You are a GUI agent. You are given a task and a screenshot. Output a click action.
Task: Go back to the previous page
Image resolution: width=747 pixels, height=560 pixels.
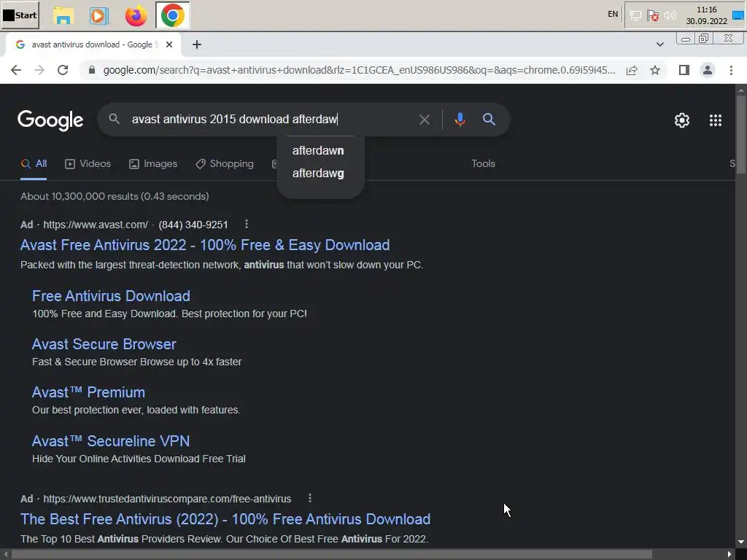[16, 70]
